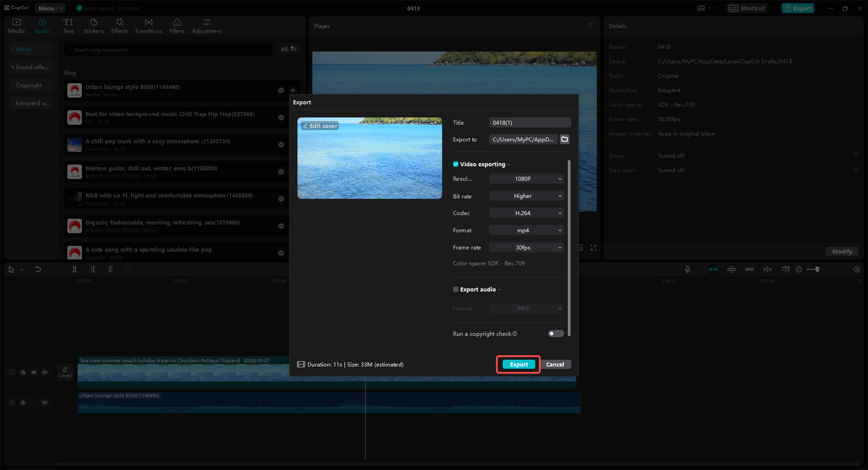868x470 pixels.
Task: Click Cancel in the Export dialog
Action: coord(556,364)
